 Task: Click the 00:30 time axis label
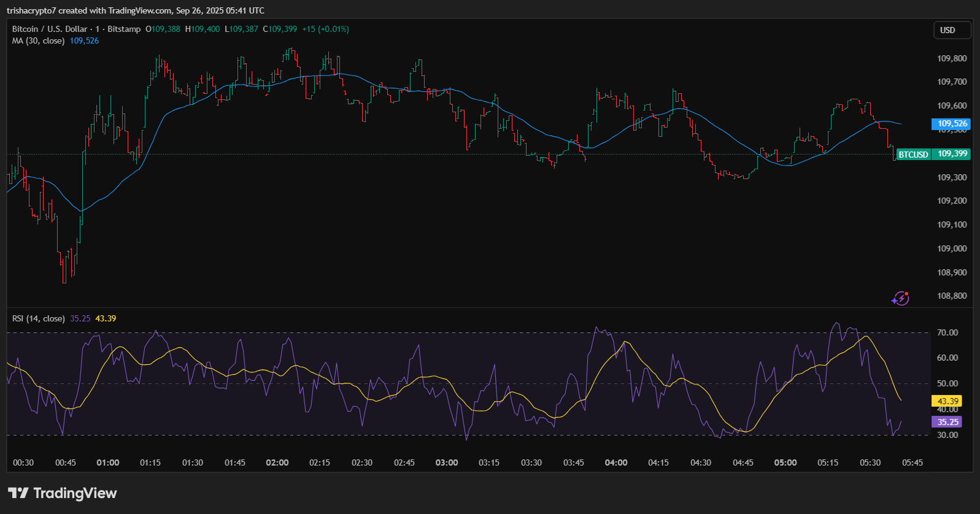click(x=23, y=462)
